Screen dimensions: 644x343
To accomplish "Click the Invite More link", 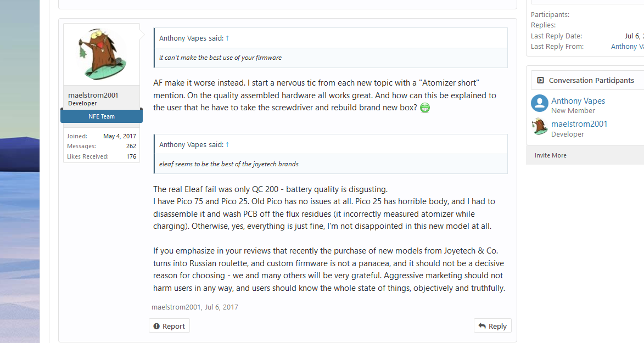I will [x=551, y=155].
